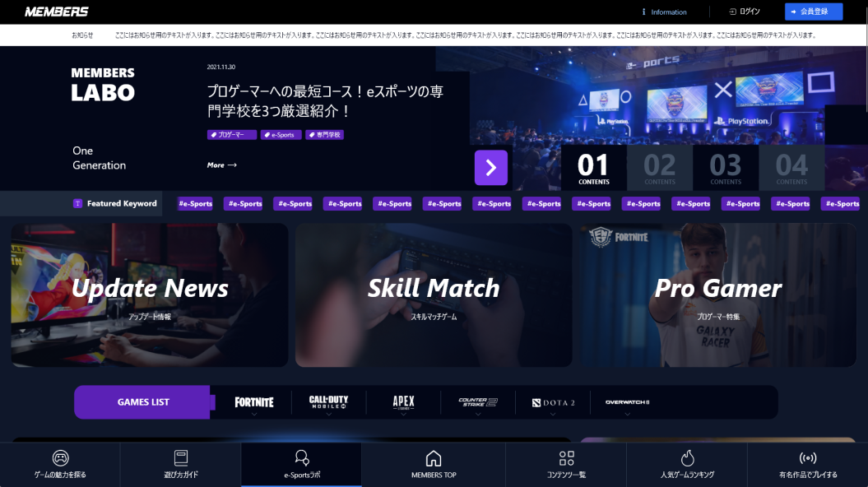868x487 pixels.
Task: Open the Information link icon
Action: click(x=644, y=12)
